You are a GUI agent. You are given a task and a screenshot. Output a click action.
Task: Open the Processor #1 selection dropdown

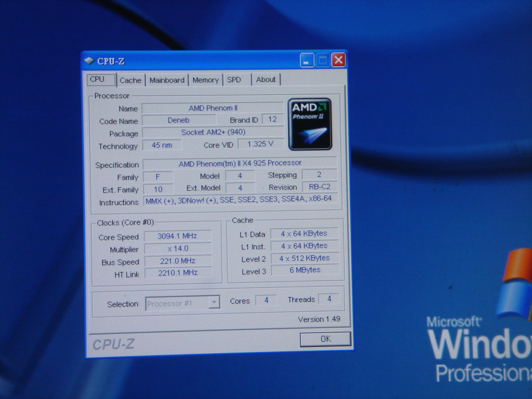(x=182, y=303)
